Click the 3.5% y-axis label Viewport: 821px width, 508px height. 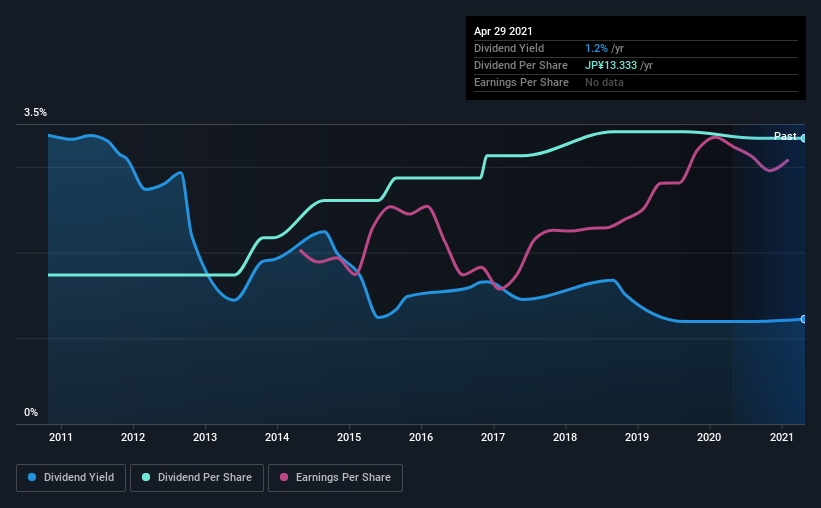click(36, 112)
